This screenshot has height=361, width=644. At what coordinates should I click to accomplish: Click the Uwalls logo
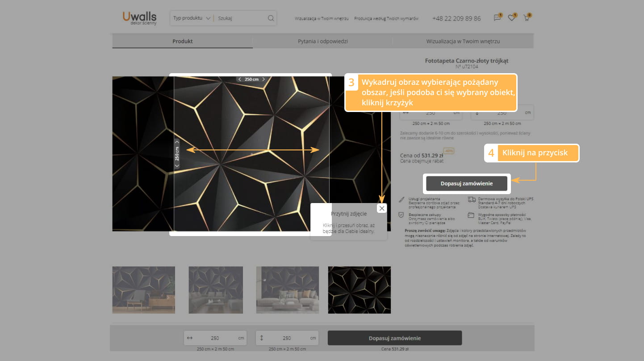coord(139,18)
